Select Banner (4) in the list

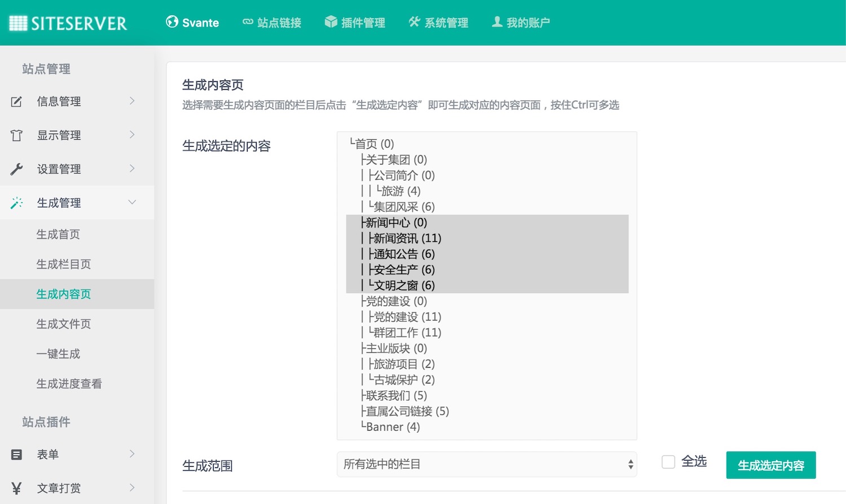(487, 427)
